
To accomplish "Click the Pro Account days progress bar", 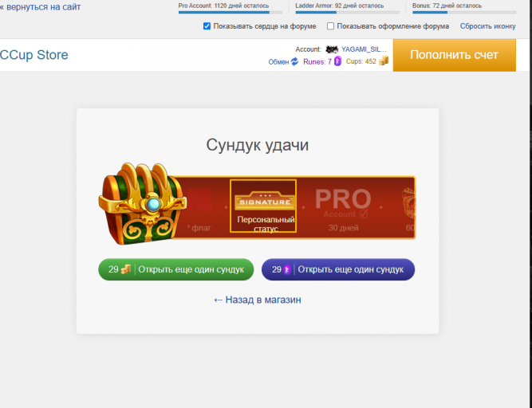I will coord(230,13).
